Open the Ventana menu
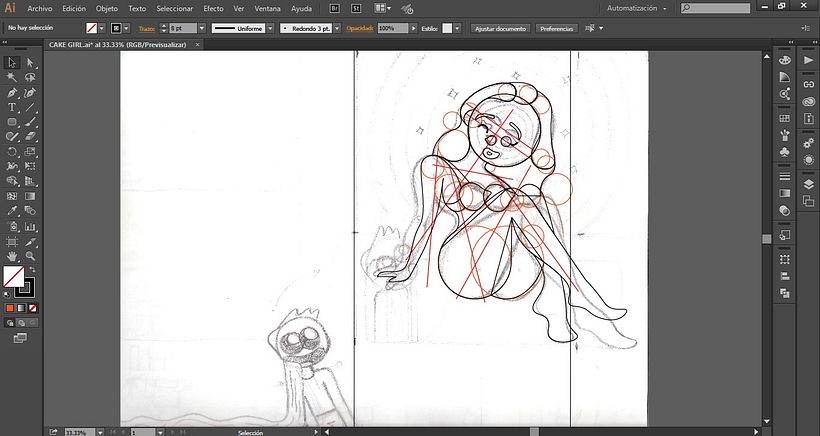820x436 pixels. point(267,8)
